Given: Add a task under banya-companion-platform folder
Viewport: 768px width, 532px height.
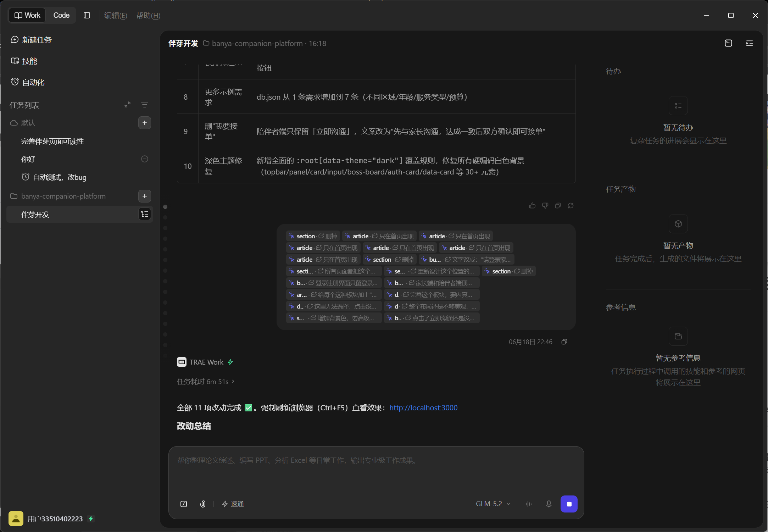Looking at the screenshot, I should pos(145,196).
